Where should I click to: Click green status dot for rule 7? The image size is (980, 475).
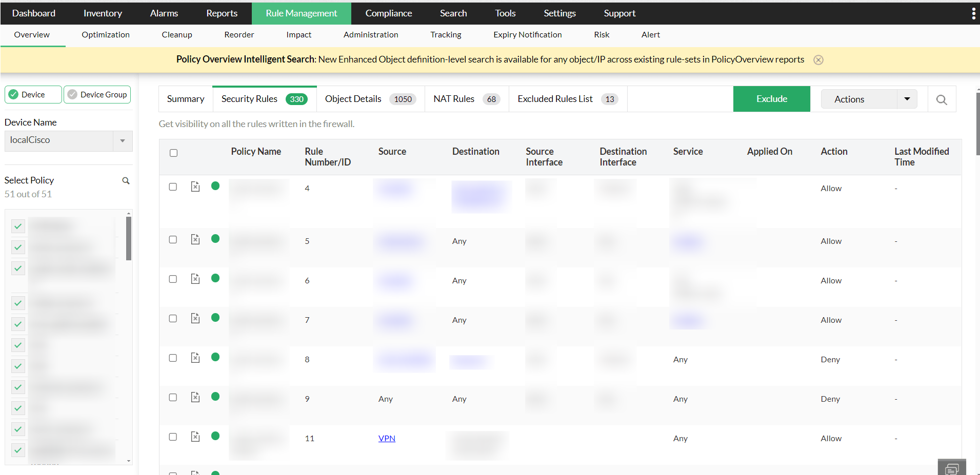215,318
